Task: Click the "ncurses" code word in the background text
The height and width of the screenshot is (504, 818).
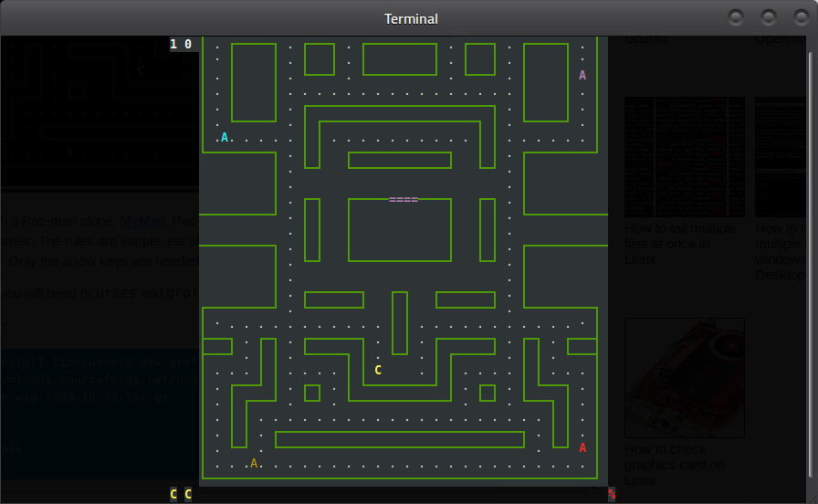Action: (x=108, y=293)
